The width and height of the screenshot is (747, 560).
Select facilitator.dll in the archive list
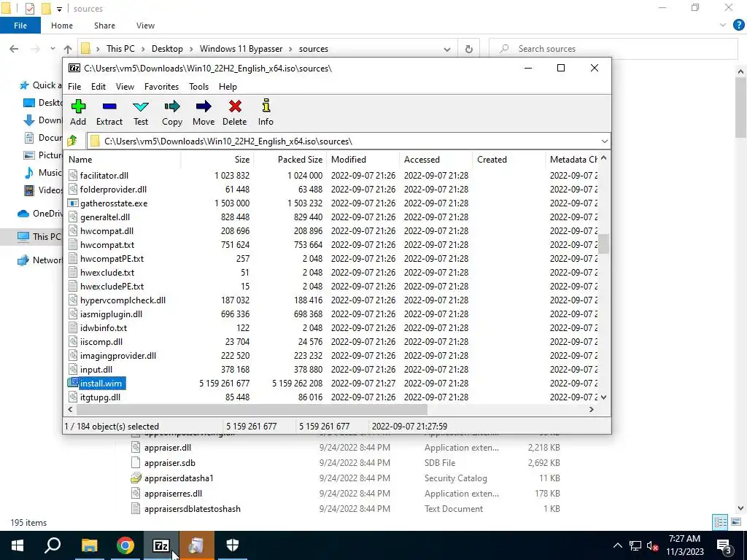pyautogui.click(x=104, y=175)
